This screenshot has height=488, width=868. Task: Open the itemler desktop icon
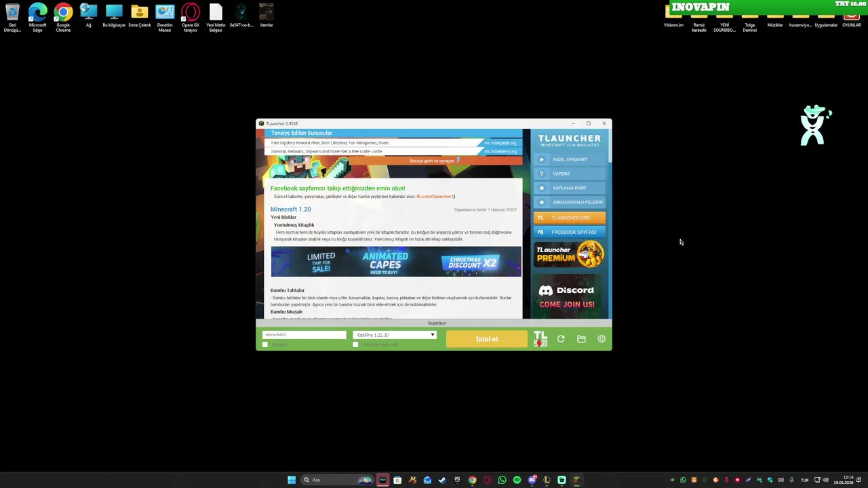click(x=267, y=16)
